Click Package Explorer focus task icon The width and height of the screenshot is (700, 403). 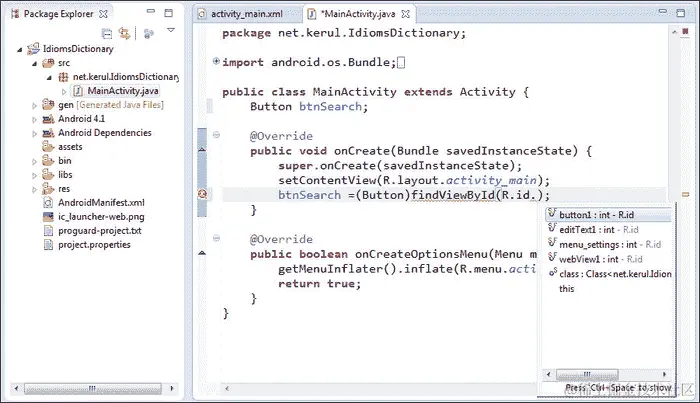(x=149, y=33)
